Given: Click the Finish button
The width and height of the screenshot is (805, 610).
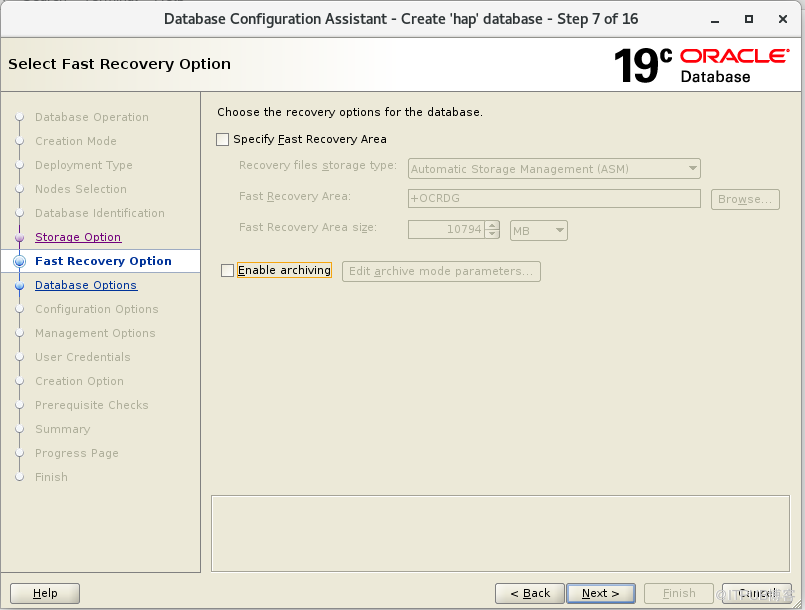Looking at the screenshot, I should 679,593.
